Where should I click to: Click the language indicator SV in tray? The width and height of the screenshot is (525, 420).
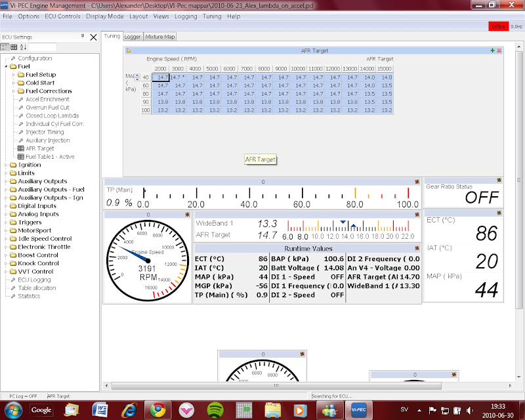pos(404,409)
